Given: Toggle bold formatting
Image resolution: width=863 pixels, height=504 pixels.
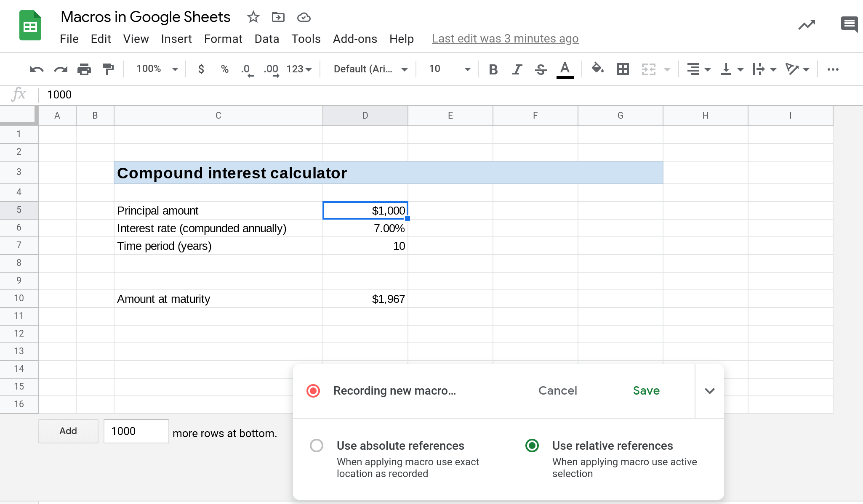Looking at the screenshot, I should click(493, 69).
